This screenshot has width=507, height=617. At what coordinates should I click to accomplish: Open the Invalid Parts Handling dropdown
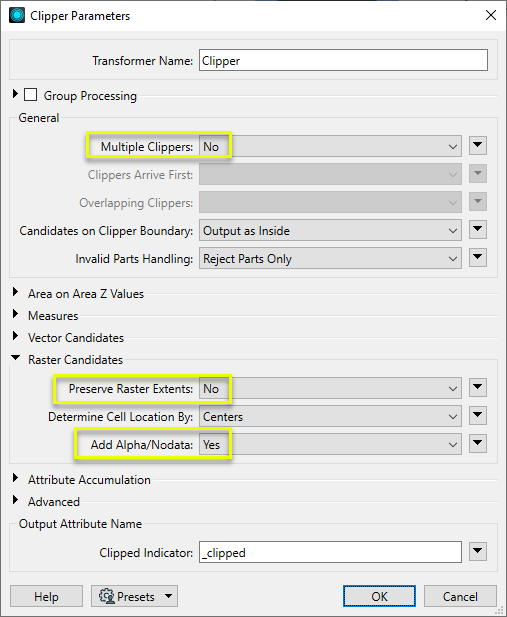click(330, 259)
